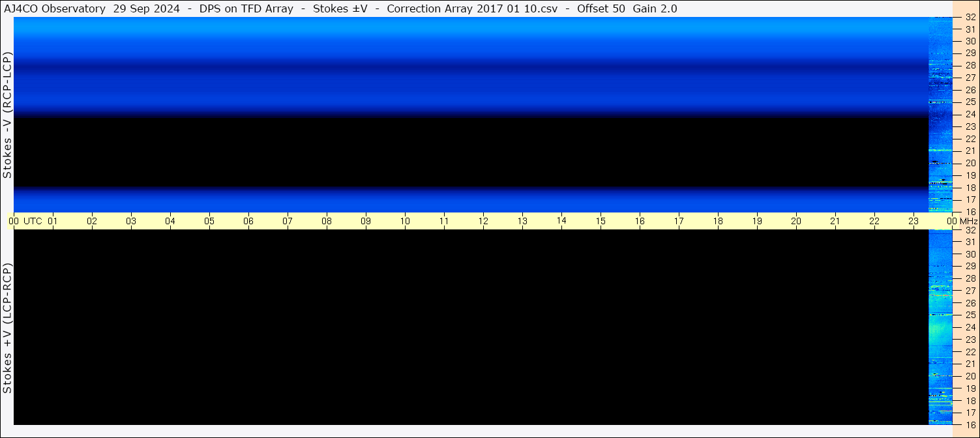Click 25 MHz tick in Stokes +V panel

[970, 315]
